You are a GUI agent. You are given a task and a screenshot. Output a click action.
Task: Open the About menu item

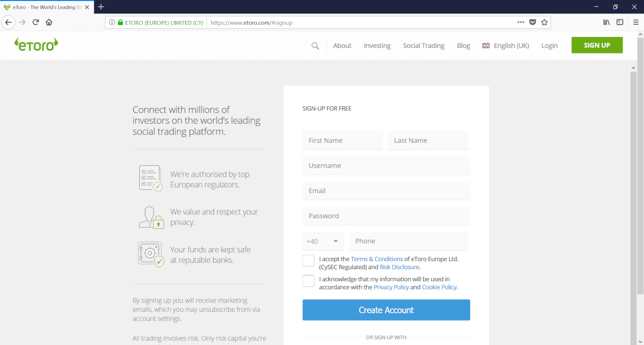click(342, 46)
